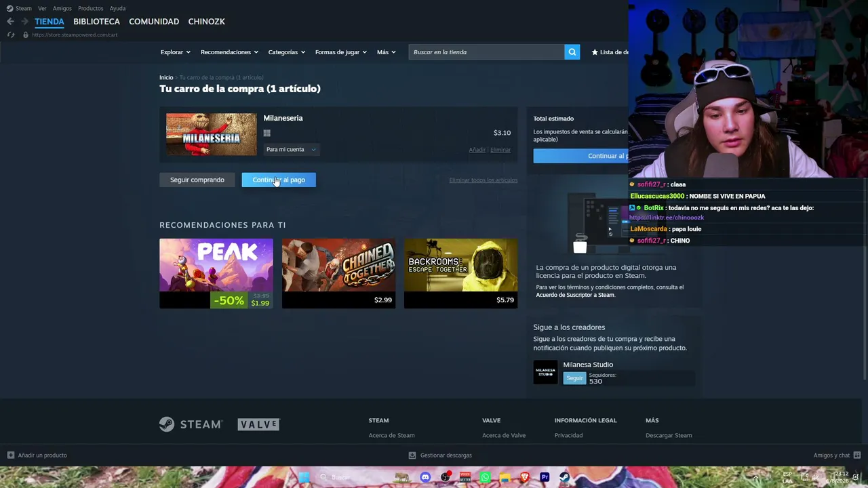868x488 pixels.
Task: Open the wishlist star link
Action: (x=610, y=52)
